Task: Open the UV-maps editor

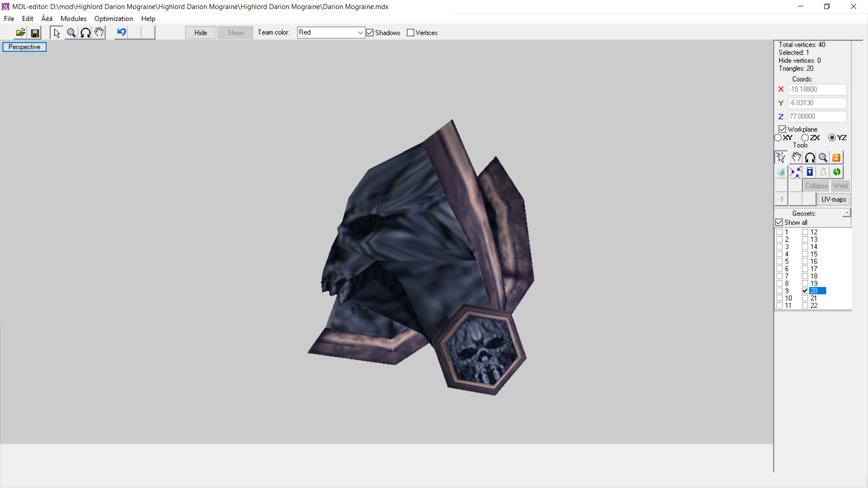Action: pyautogui.click(x=834, y=199)
